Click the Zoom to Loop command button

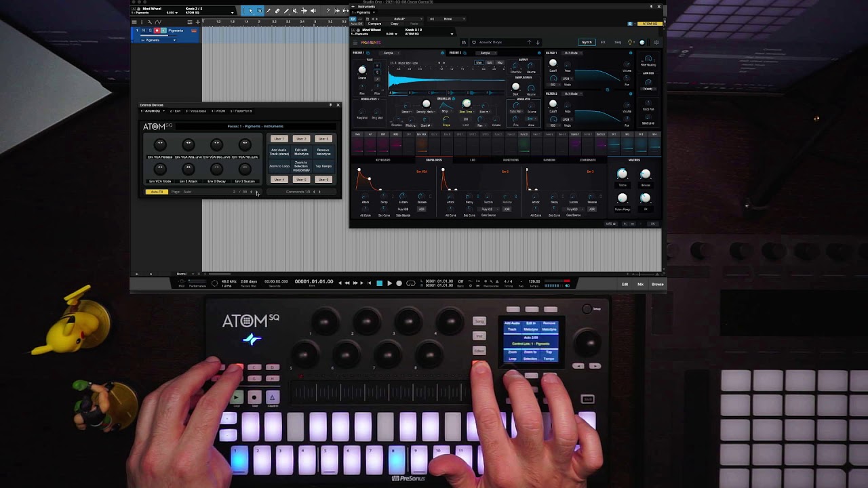point(279,166)
